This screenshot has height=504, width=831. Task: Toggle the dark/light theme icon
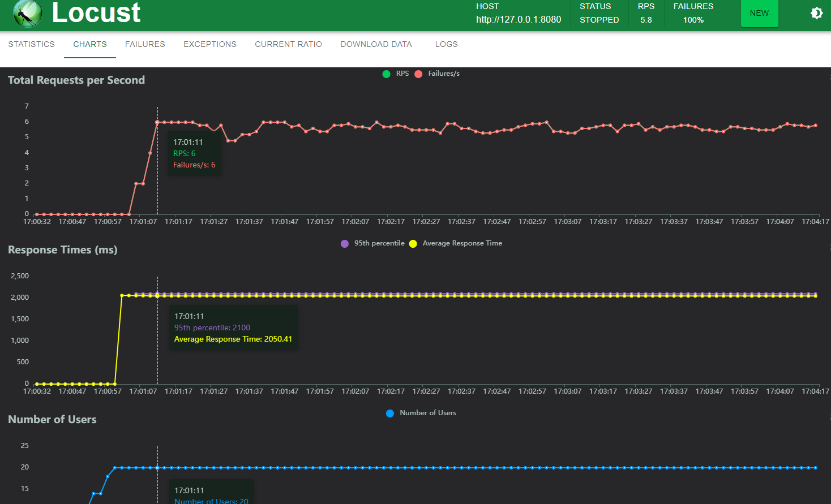coord(816,13)
